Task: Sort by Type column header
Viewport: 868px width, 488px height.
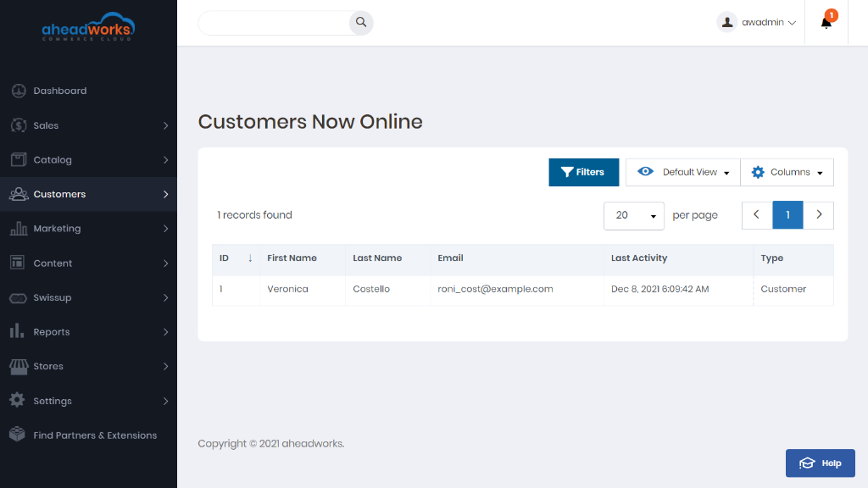Action: click(793, 258)
